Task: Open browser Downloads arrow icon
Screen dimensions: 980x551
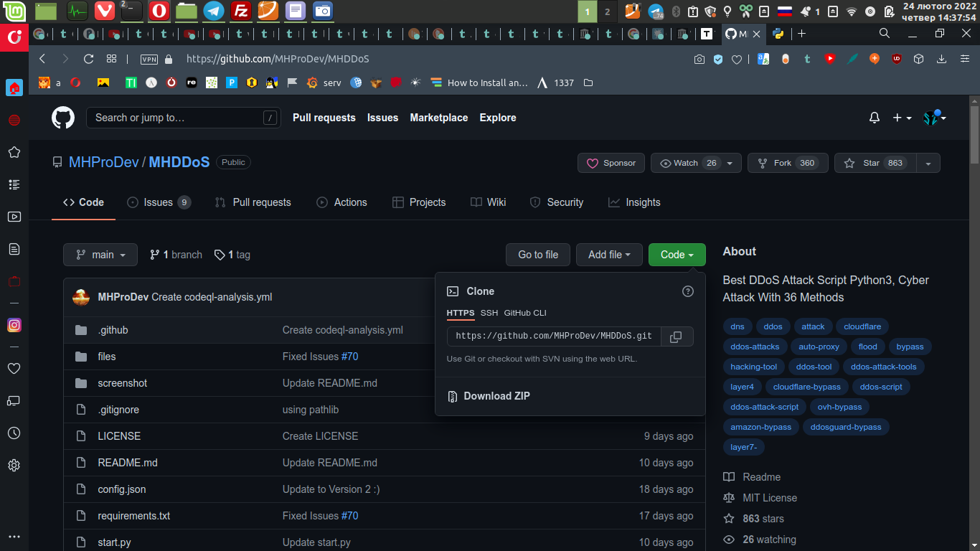Action: pyautogui.click(x=943, y=60)
